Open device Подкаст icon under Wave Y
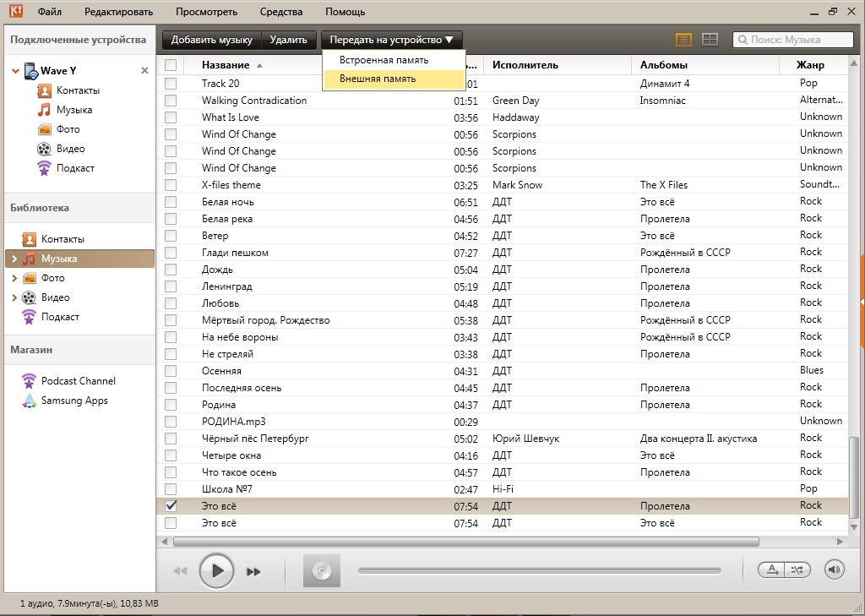Viewport: 865px width, 616px height. pyautogui.click(x=44, y=168)
